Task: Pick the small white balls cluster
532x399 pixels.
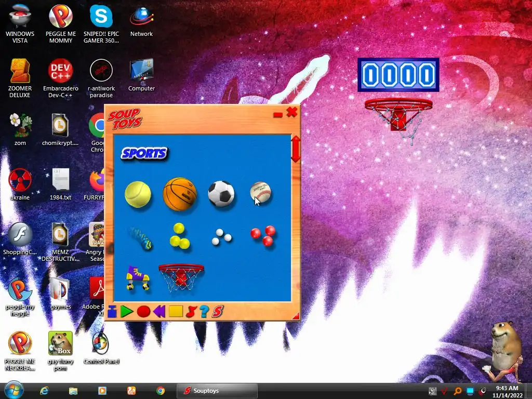Action: click(221, 237)
